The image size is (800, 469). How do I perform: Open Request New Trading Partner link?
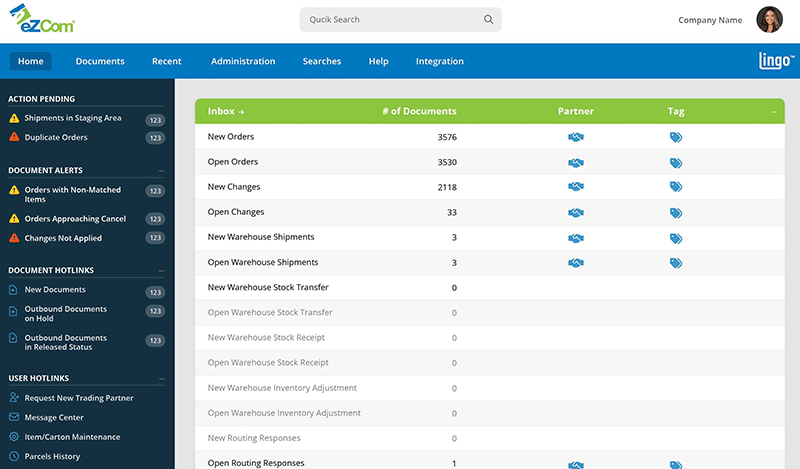[79, 398]
